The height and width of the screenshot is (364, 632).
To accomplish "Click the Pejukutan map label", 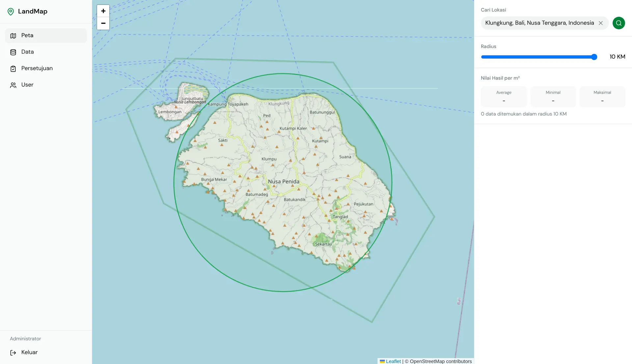I will 364,204.
